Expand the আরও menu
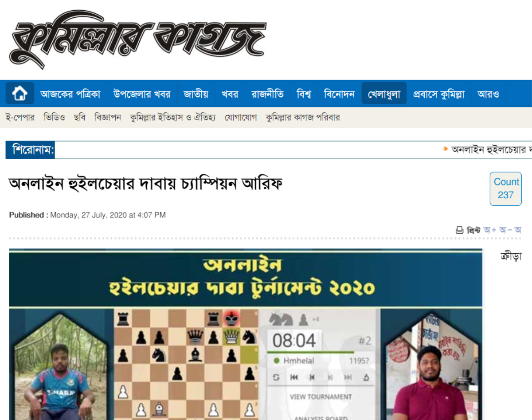Screen dimensions: 532x420 point(488,94)
